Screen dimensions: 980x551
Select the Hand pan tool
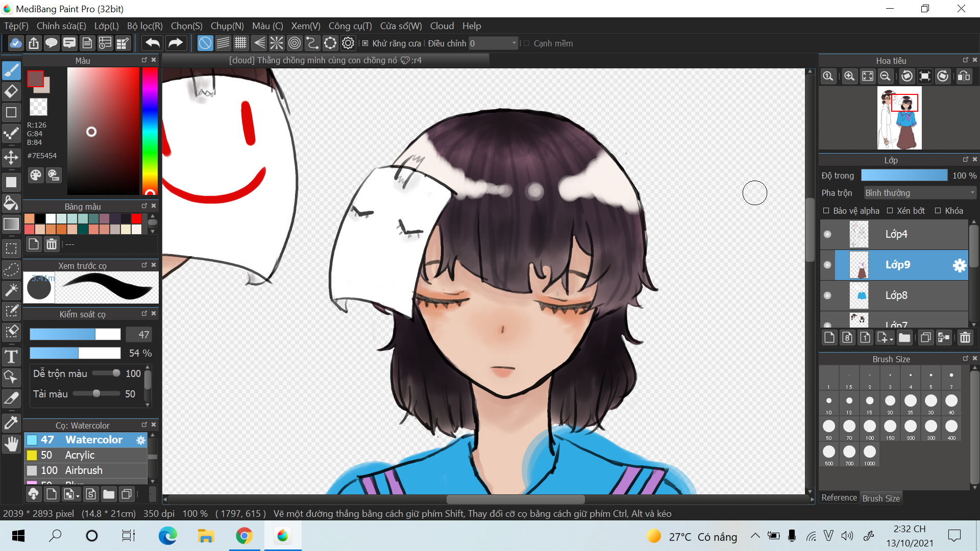[11, 444]
